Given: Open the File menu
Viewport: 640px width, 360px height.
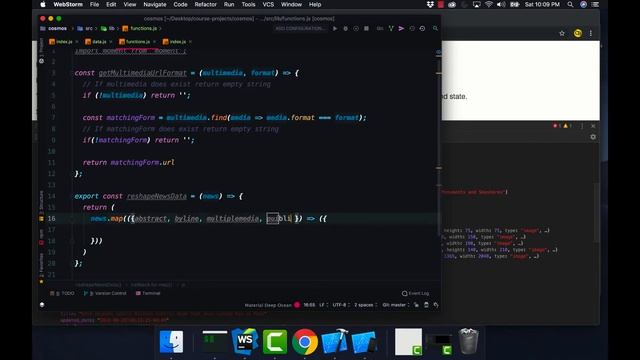Looking at the screenshot, I should coord(94,4).
